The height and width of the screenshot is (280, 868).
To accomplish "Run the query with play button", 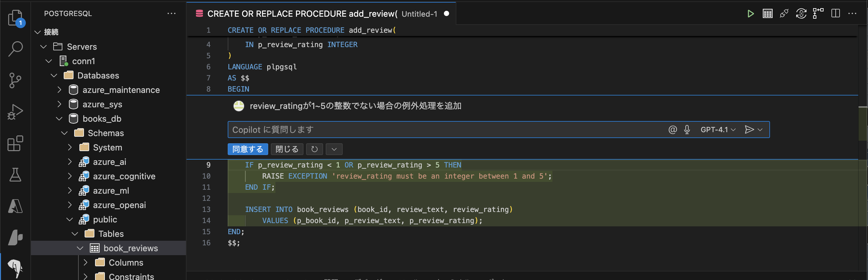I will coord(750,14).
